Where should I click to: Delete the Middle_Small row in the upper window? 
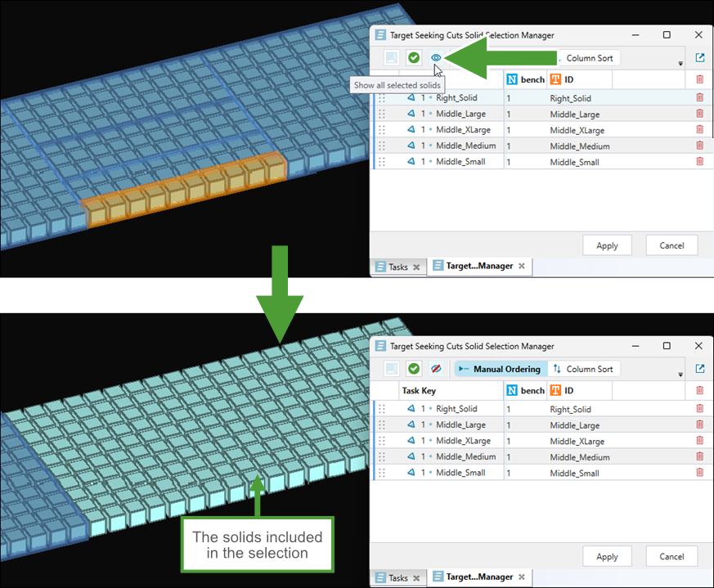[700, 161]
